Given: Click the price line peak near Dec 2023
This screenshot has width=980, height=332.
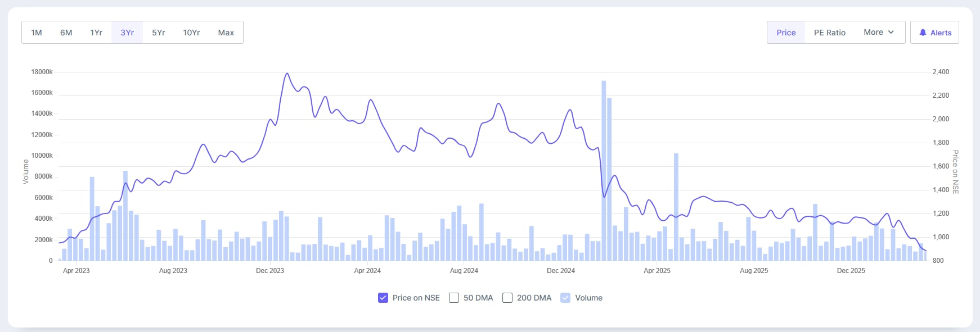Looking at the screenshot, I should 287,74.
